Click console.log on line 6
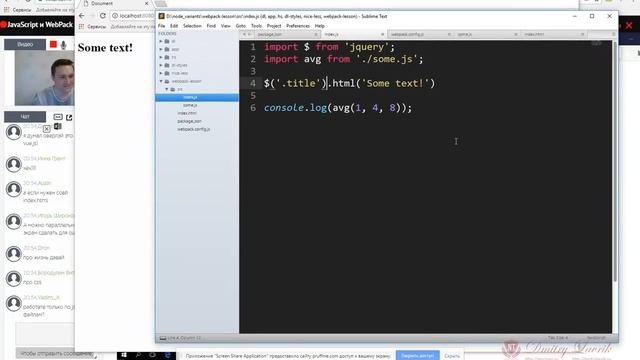This screenshot has height=360, width=640. point(295,108)
